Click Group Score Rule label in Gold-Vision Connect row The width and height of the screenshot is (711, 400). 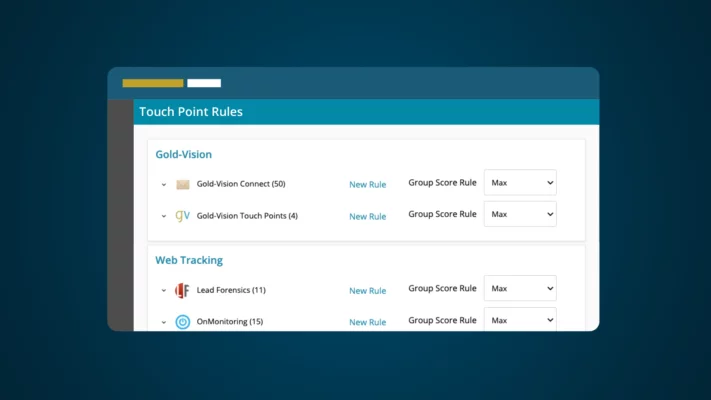(442, 182)
